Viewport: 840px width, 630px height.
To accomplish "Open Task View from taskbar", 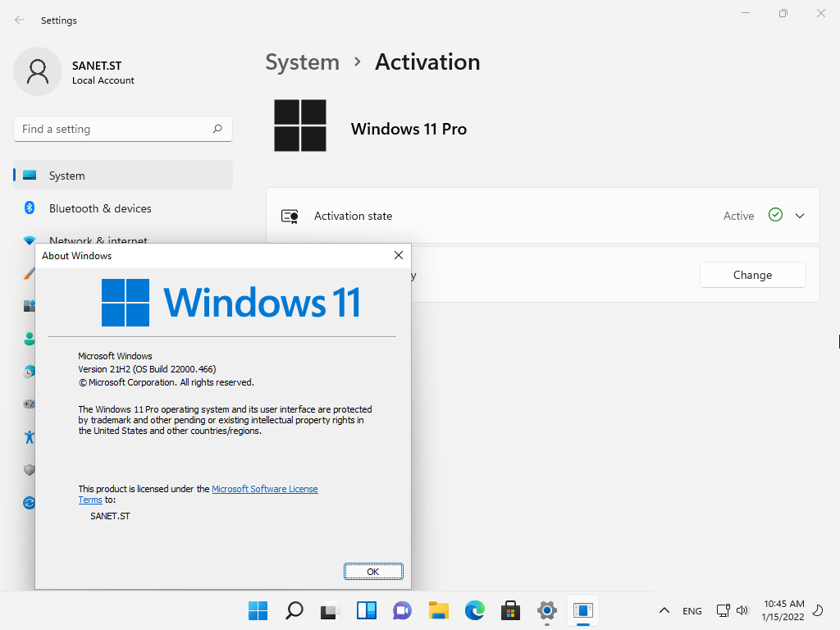I will (x=330, y=610).
